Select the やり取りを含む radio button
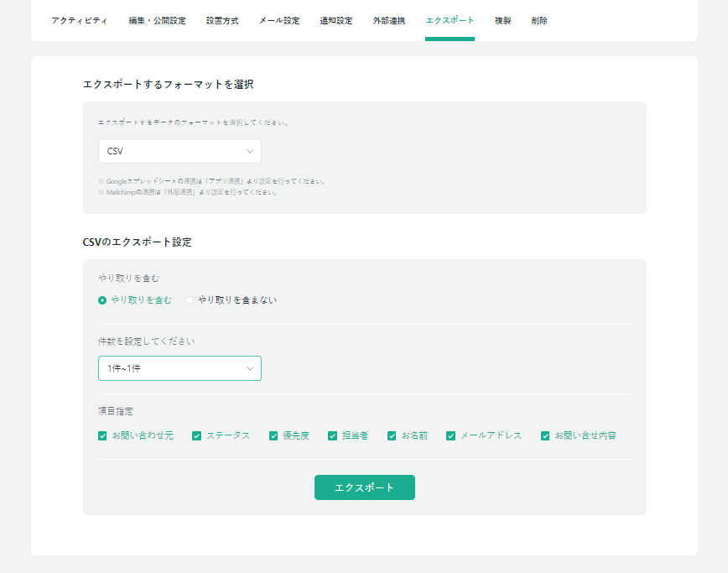The width and height of the screenshot is (728, 573). [x=101, y=300]
